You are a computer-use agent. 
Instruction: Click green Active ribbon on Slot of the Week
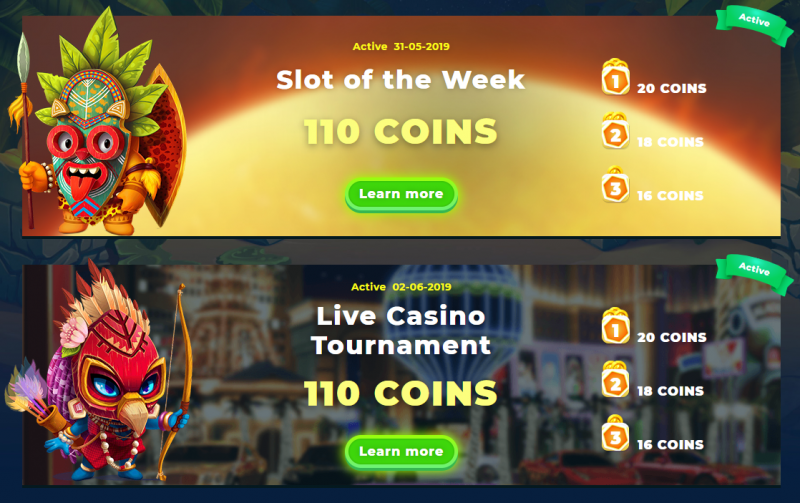tap(755, 25)
